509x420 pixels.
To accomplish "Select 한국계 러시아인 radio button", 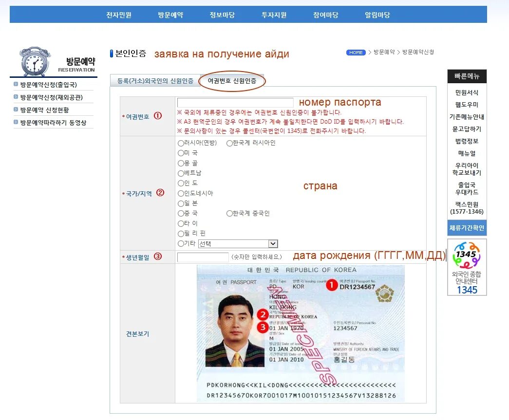I will click(229, 143).
